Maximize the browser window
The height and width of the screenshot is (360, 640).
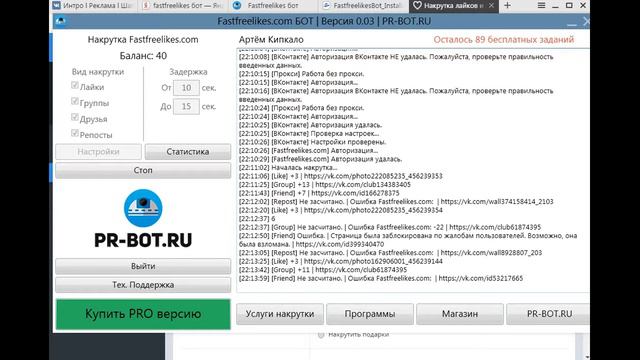click(x=569, y=6)
